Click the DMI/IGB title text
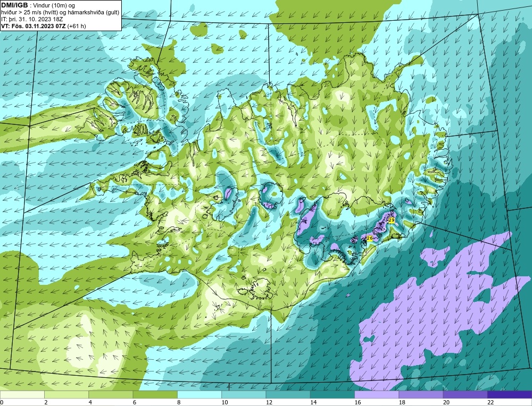The height and width of the screenshot is (406, 532). pyautogui.click(x=14, y=5)
